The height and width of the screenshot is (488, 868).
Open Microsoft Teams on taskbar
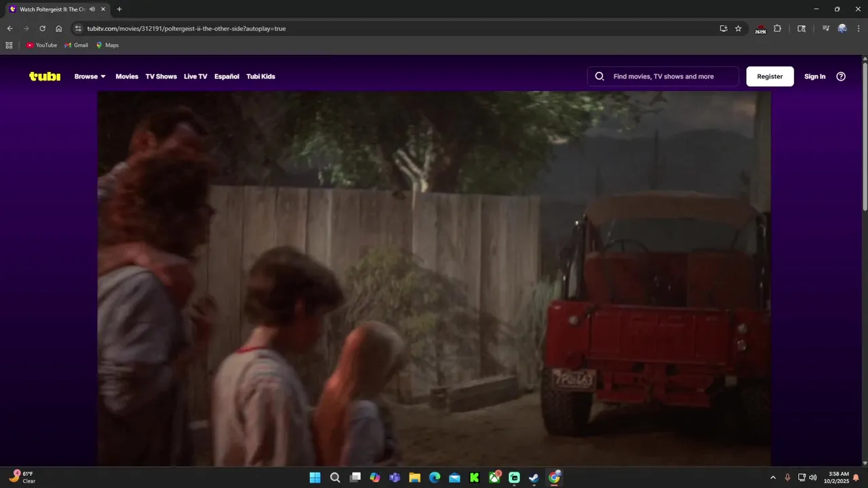tap(395, 478)
